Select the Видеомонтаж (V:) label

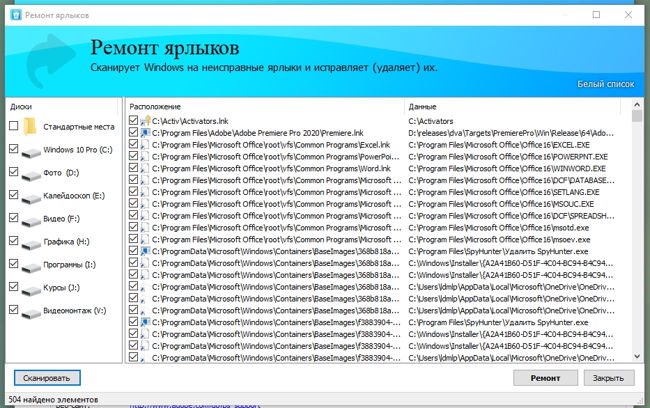(75, 311)
